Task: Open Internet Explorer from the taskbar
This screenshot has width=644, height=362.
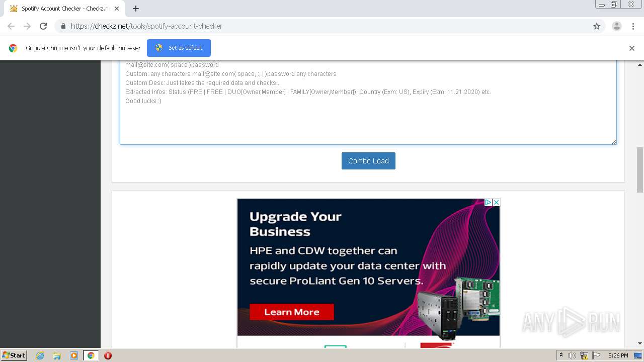Action: [x=40, y=355]
